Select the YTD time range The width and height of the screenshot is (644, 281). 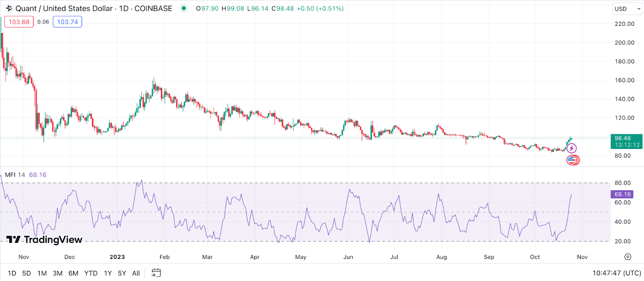91,273
